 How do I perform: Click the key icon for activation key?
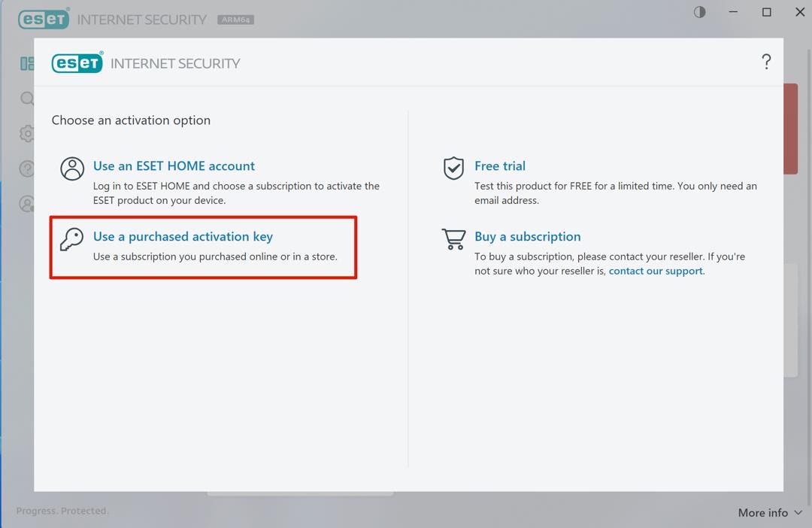point(71,239)
